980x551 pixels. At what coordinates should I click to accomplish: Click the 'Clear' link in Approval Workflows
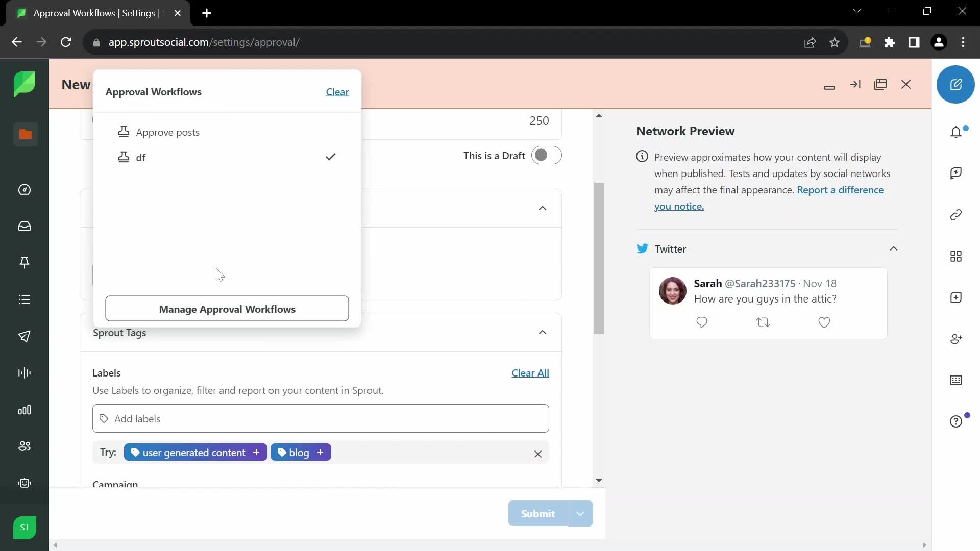(337, 91)
